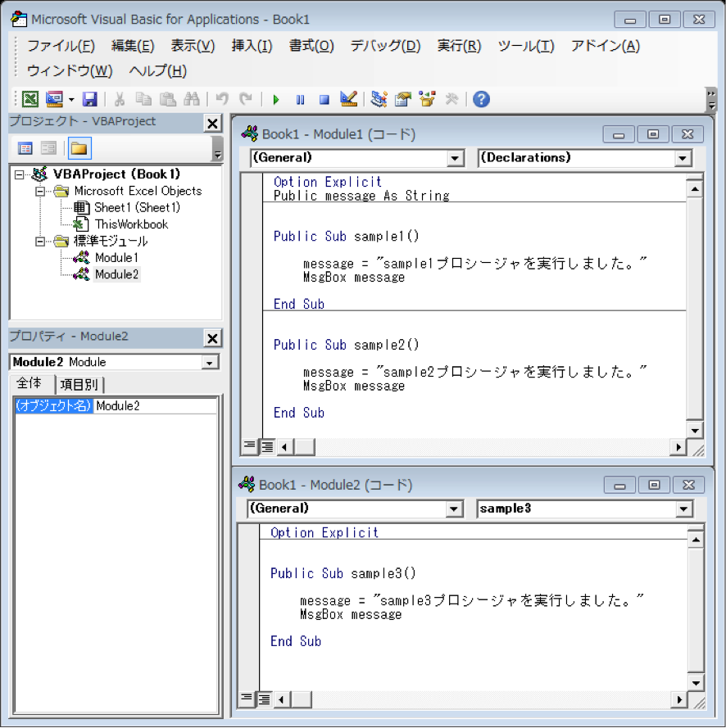Open the Project Explorer toolbar icon

click(379, 99)
